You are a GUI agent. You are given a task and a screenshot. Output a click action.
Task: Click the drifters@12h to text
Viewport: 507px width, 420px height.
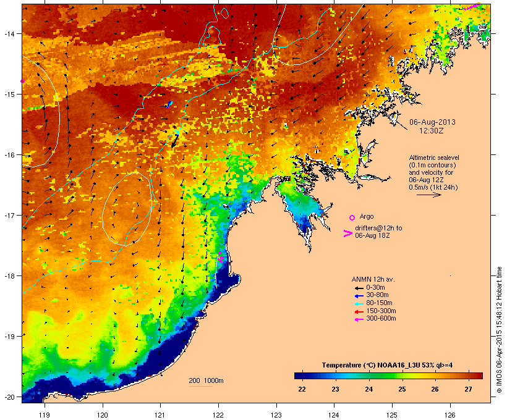pyautogui.click(x=378, y=228)
